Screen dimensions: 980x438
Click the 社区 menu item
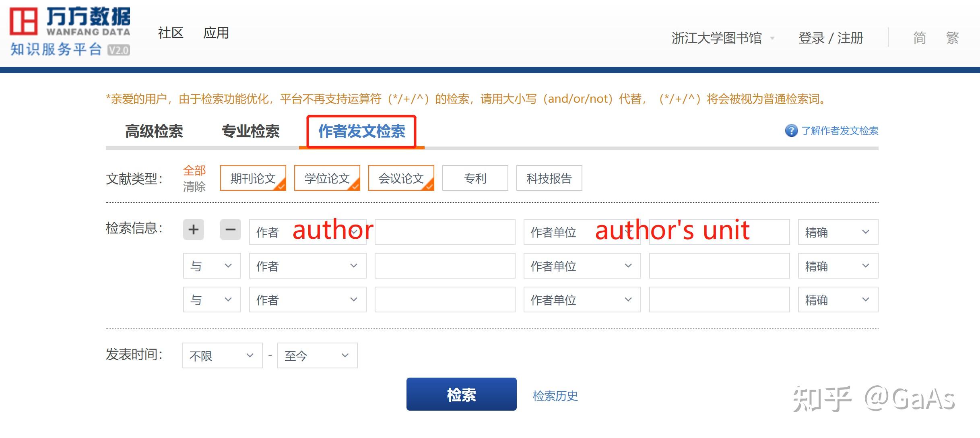pos(171,33)
